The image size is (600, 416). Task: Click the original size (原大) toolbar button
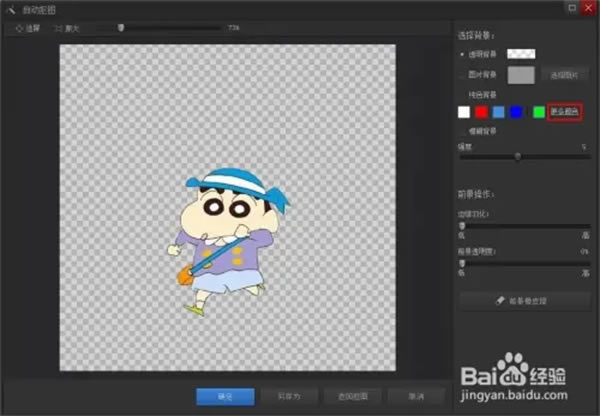click(x=67, y=28)
